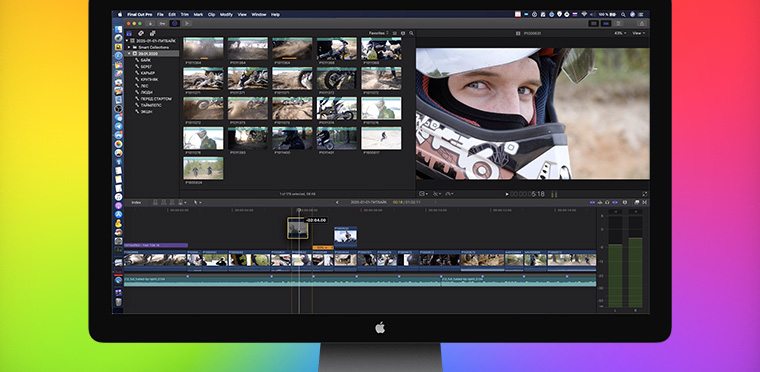Click the Import Media arrow button
The height and width of the screenshot is (372, 760).
tap(151, 23)
